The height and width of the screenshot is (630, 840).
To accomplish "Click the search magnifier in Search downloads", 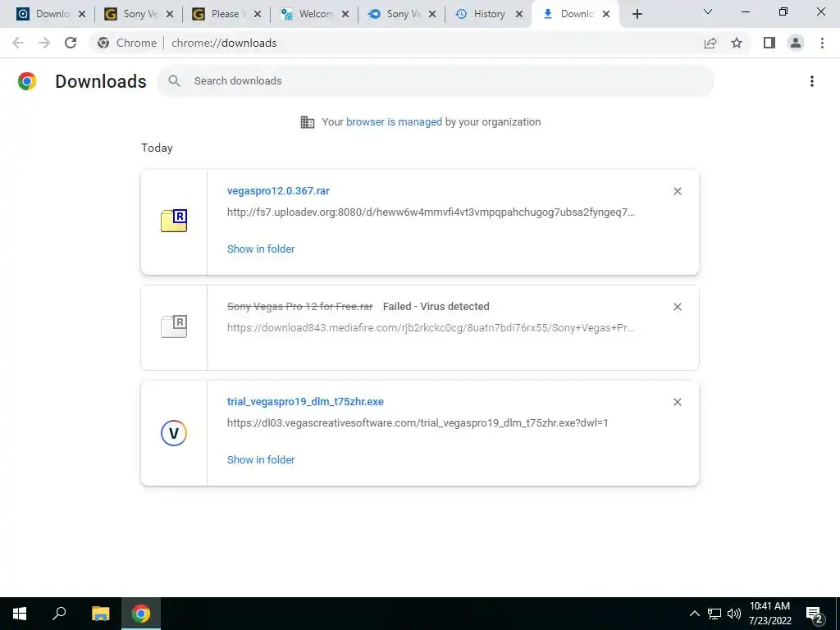I will click(x=174, y=81).
